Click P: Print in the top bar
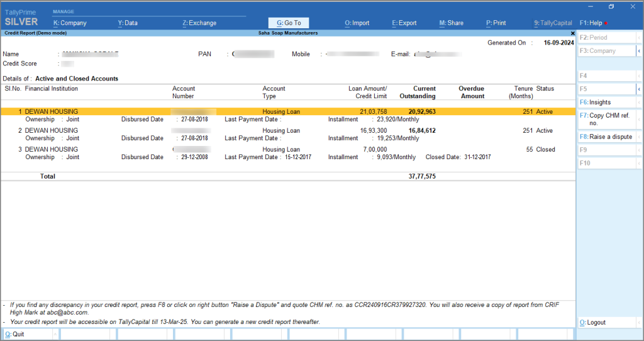644x341 pixels. (496, 23)
